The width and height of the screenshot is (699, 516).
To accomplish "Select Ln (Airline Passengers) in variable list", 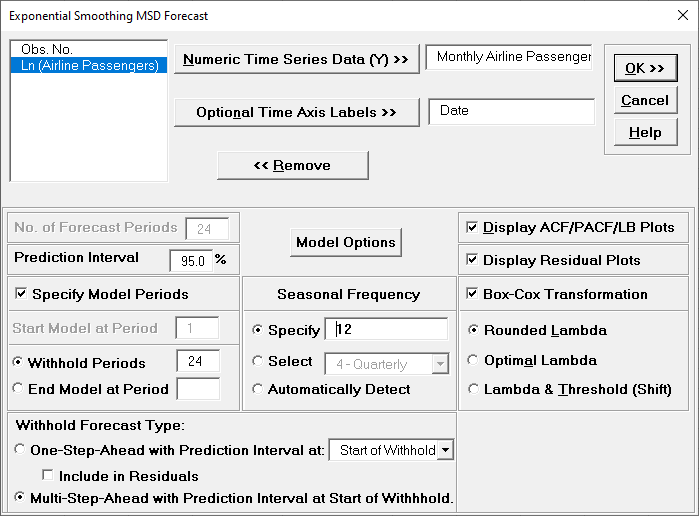I will coord(90,66).
